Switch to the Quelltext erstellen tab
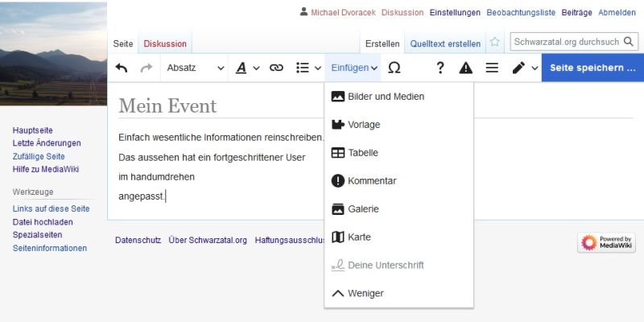The height and width of the screenshot is (322, 644). 445,43
